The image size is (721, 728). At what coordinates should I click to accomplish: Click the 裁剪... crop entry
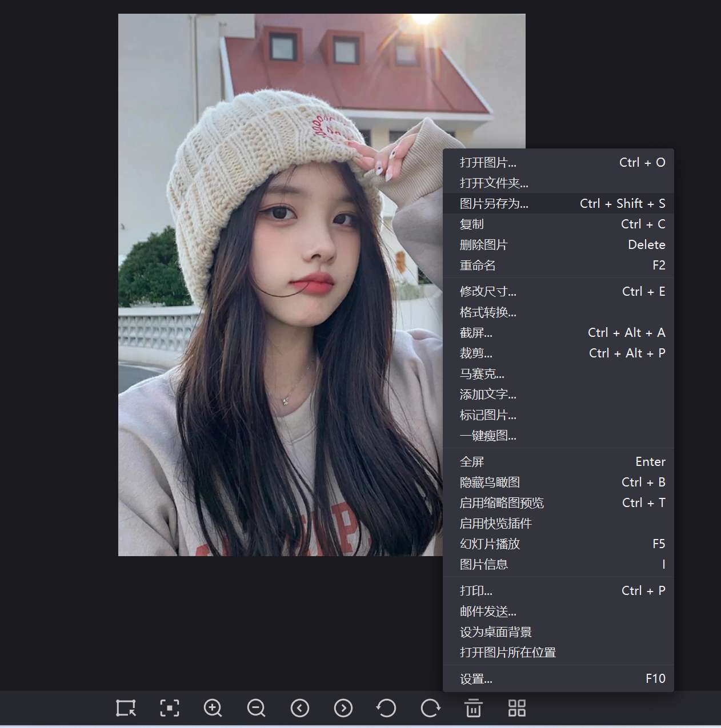click(558, 353)
